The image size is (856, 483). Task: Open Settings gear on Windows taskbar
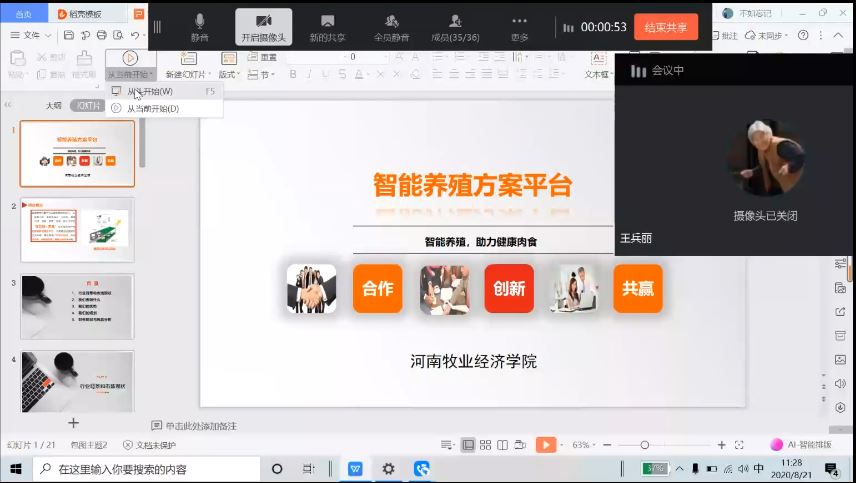(x=388, y=469)
